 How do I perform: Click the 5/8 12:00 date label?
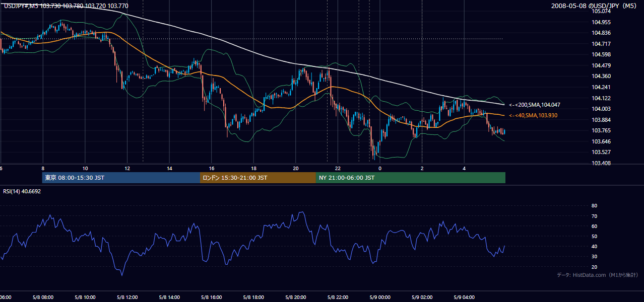point(126,297)
